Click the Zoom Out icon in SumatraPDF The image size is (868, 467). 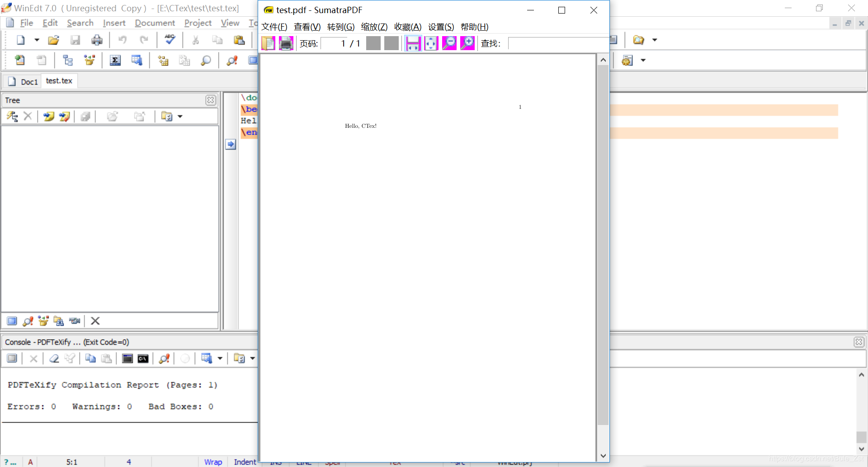pyautogui.click(x=449, y=43)
